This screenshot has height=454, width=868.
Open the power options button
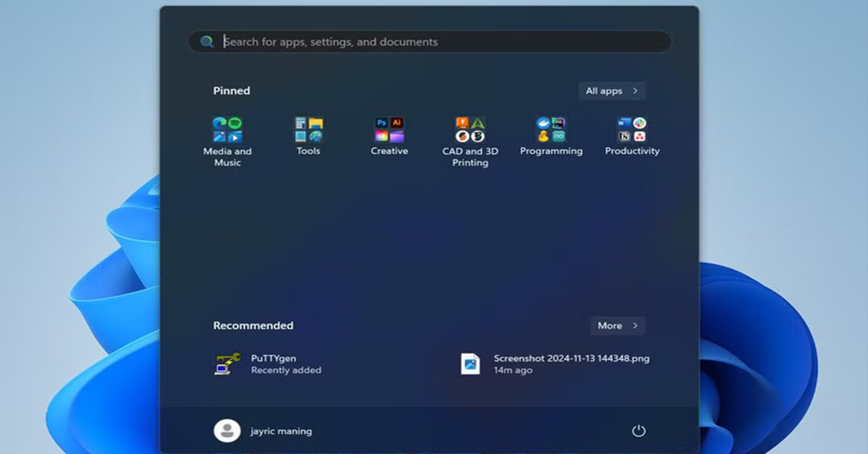(638, 431)
